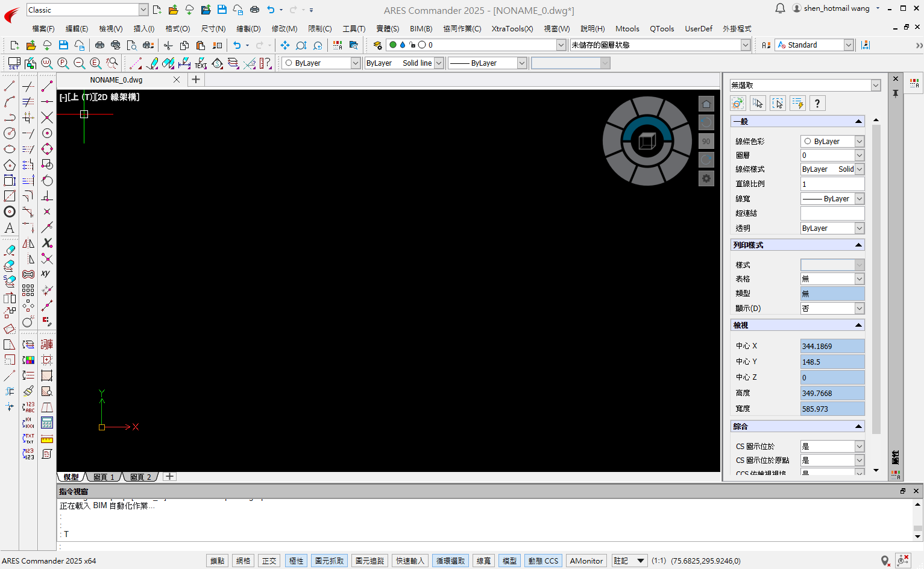
Task: Select the Donut ring tool
Action: (10, 212)
